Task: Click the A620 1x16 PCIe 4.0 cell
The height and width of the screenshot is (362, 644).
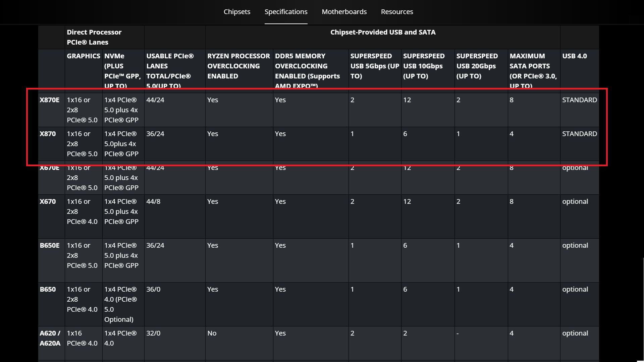Action: tap(82, 338)
